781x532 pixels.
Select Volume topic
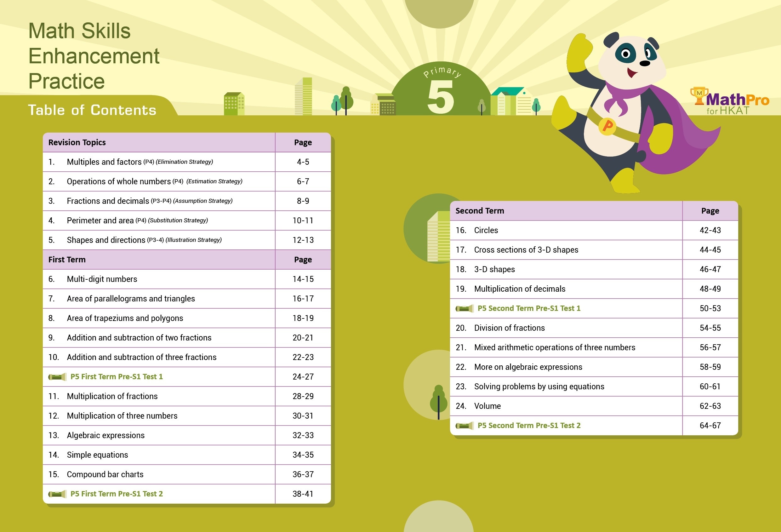tap(487, 406)
